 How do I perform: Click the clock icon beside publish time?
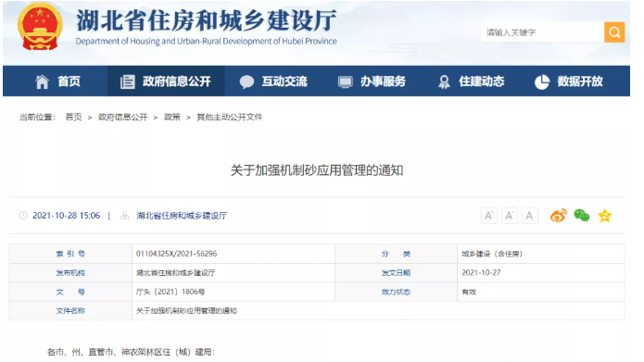pos(23,215)
